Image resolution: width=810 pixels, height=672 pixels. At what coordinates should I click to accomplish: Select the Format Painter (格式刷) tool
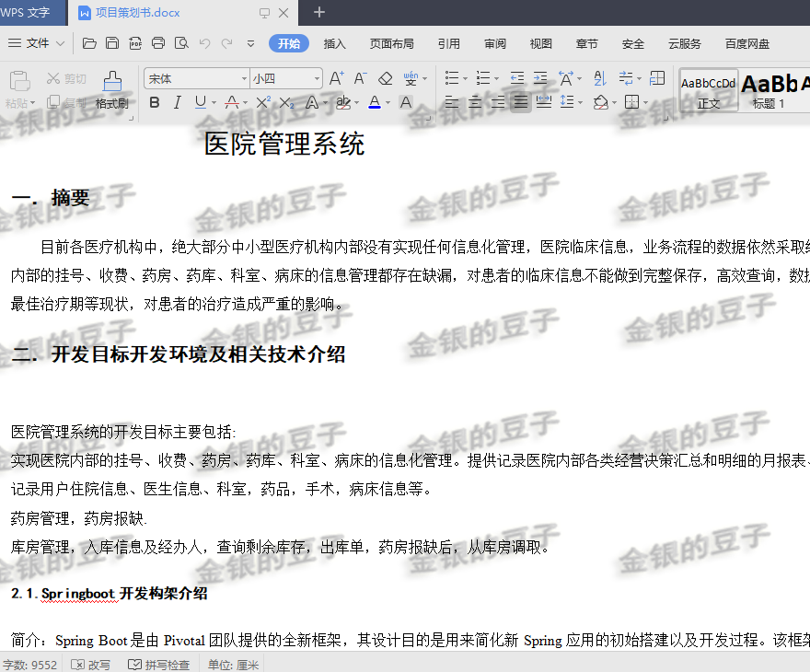111,90
